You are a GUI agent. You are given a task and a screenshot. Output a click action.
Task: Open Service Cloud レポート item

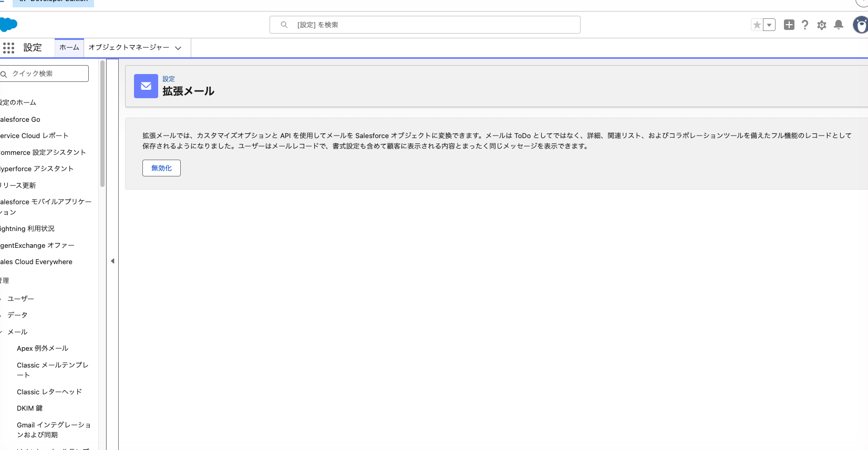click(x=34, y=135)
